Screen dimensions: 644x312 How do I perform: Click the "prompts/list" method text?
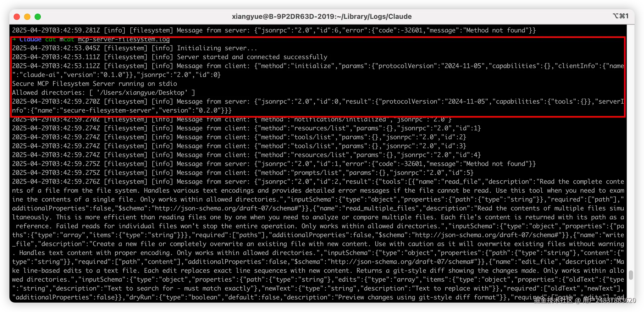[316, 173]
